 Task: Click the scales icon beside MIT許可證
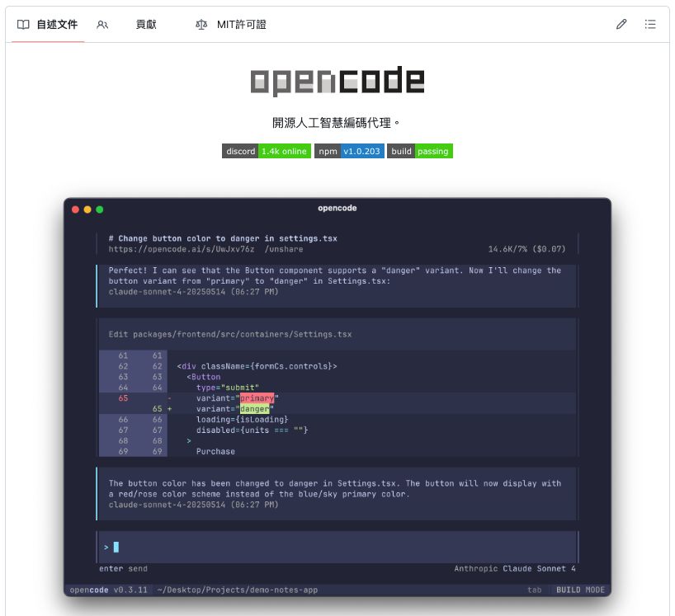[x=201, y=25]
